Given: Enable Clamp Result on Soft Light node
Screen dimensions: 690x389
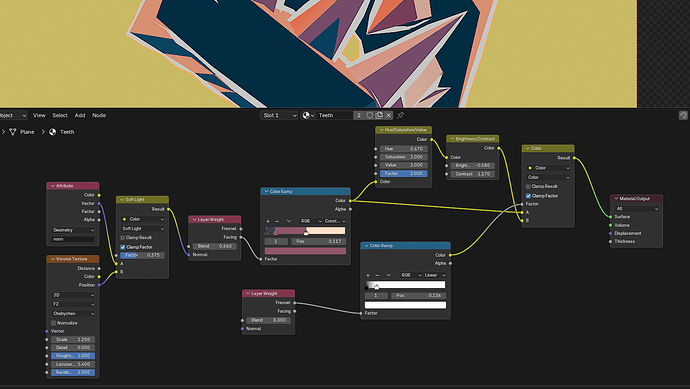Looking at the screenshot, I should 123,238.
